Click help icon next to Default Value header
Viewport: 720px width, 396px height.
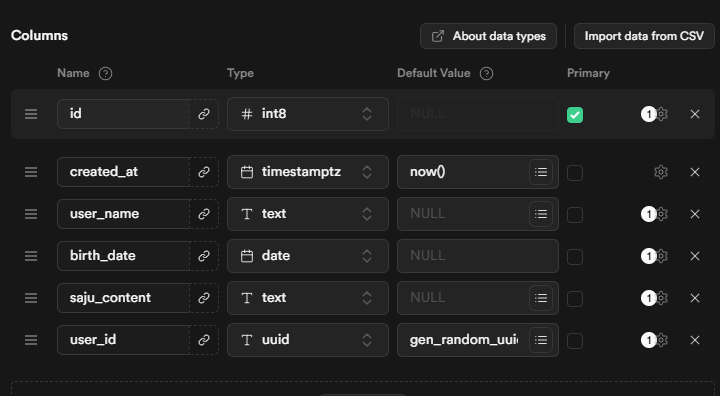pyautogui.click(x=486, y=74)
